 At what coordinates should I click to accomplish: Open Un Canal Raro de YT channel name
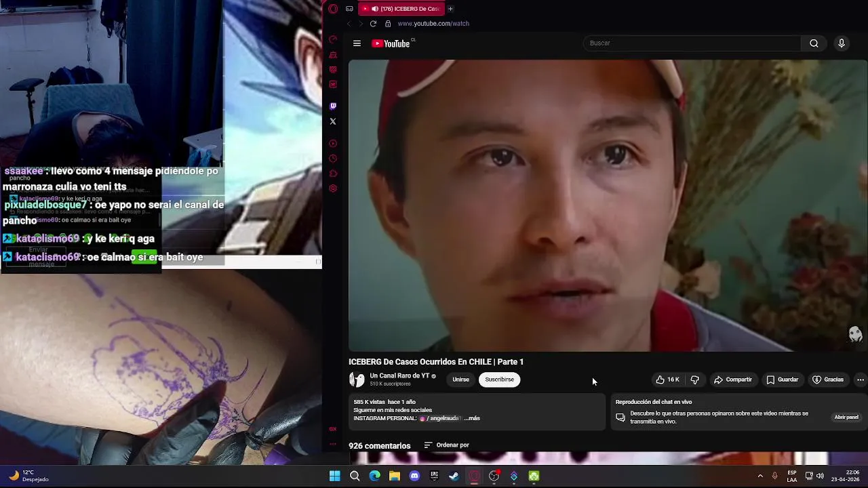tap(399, 375)
